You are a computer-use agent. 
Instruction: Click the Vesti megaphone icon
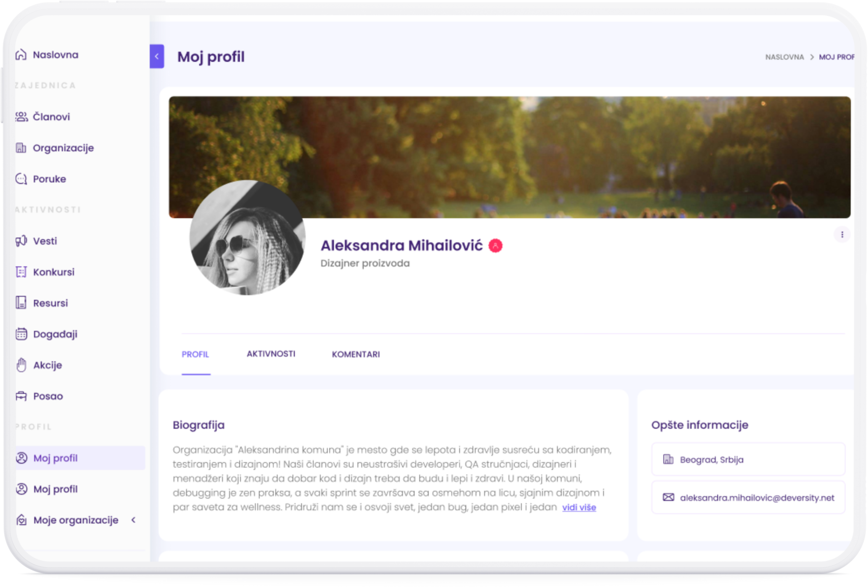(x=21, y=241)
